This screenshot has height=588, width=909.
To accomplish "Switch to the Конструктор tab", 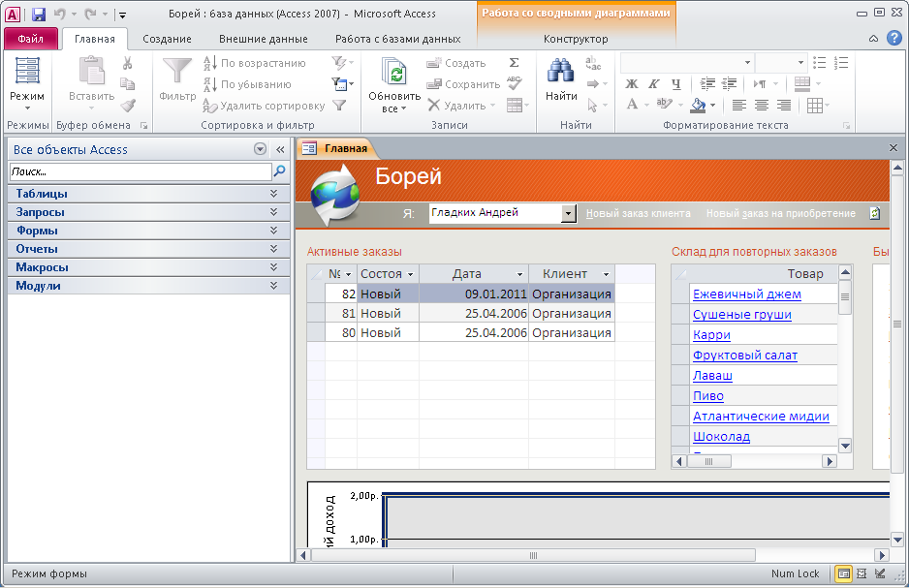I will [576, 39].
